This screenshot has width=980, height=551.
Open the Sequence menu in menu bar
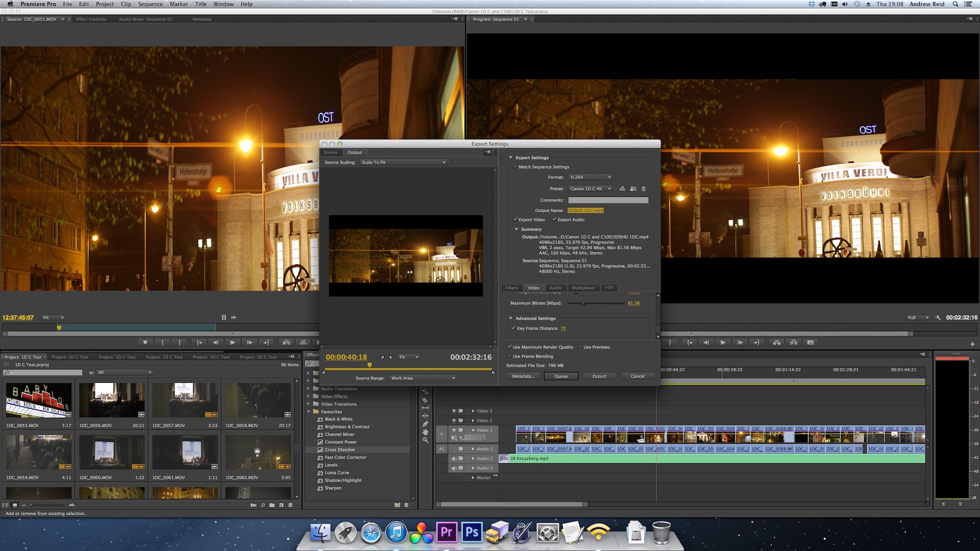click(x=150, y=4)
